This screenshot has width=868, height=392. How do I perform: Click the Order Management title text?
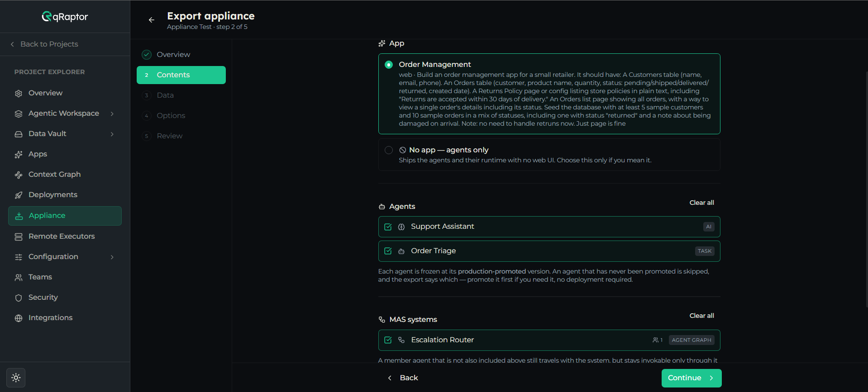point(434,65)
